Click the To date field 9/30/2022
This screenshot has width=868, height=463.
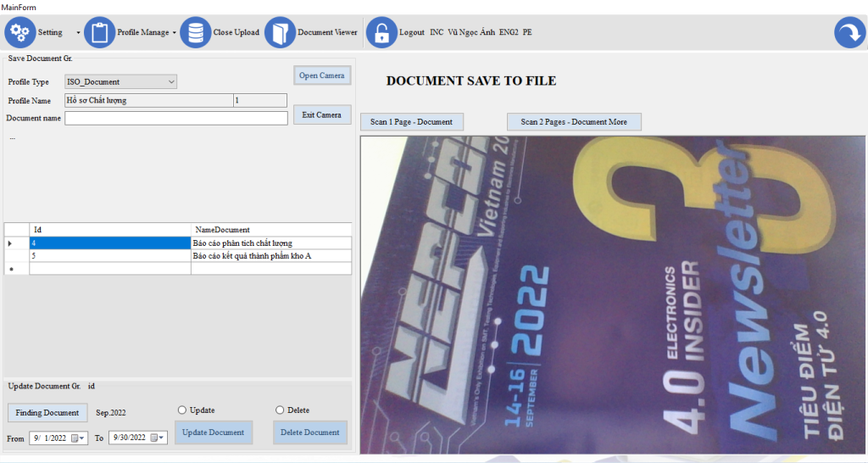[x=138, y=438]
